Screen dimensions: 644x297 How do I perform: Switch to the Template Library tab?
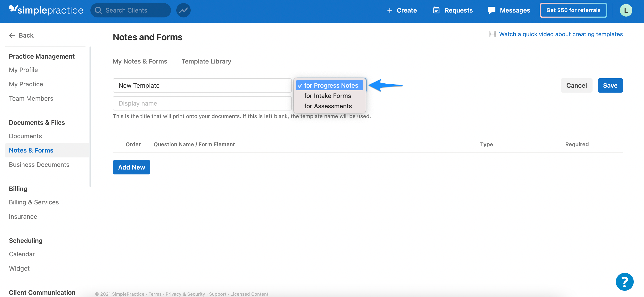pyautogui.click(x=206, y=61)
